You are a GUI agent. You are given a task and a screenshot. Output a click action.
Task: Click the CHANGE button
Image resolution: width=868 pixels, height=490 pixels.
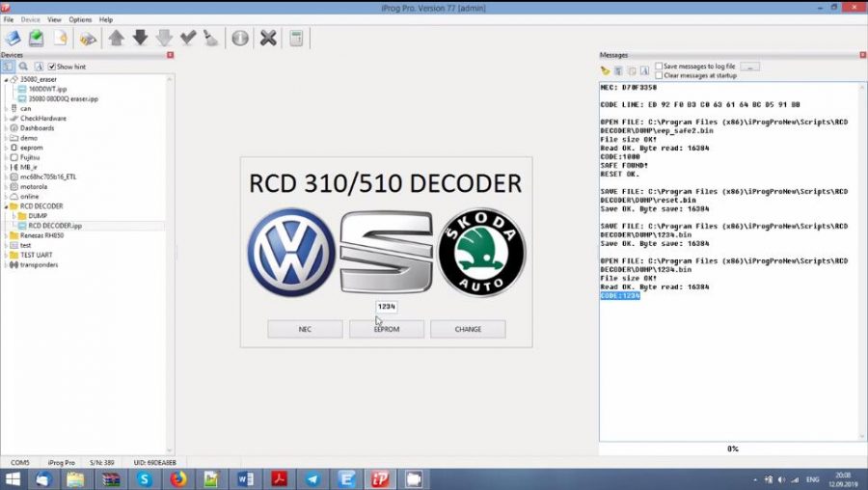pos(468,329)
